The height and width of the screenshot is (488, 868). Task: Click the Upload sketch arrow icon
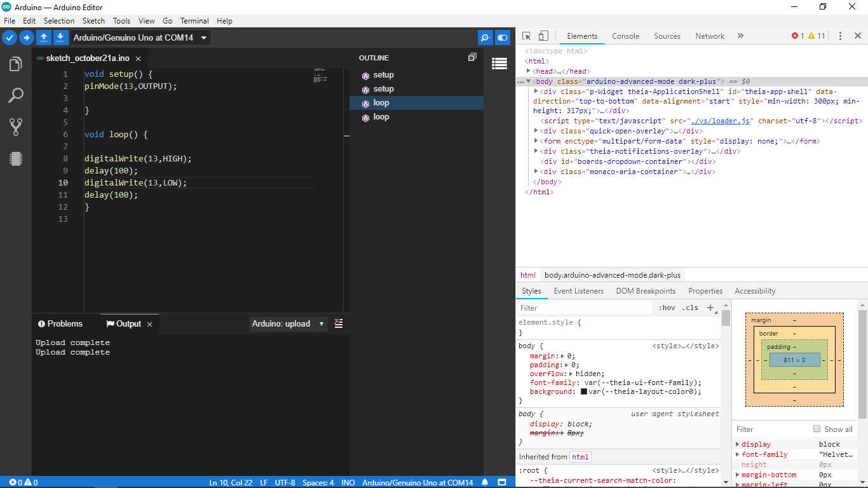26,37
